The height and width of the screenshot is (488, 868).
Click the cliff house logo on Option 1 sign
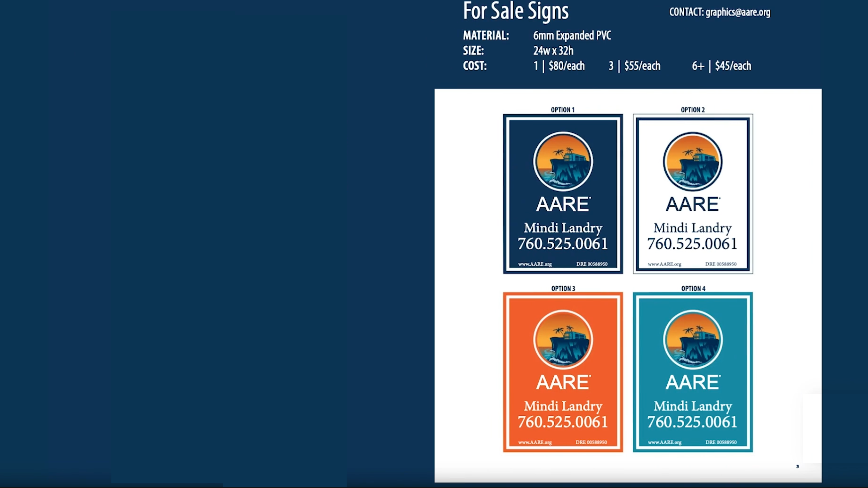(x=563, y=161)
